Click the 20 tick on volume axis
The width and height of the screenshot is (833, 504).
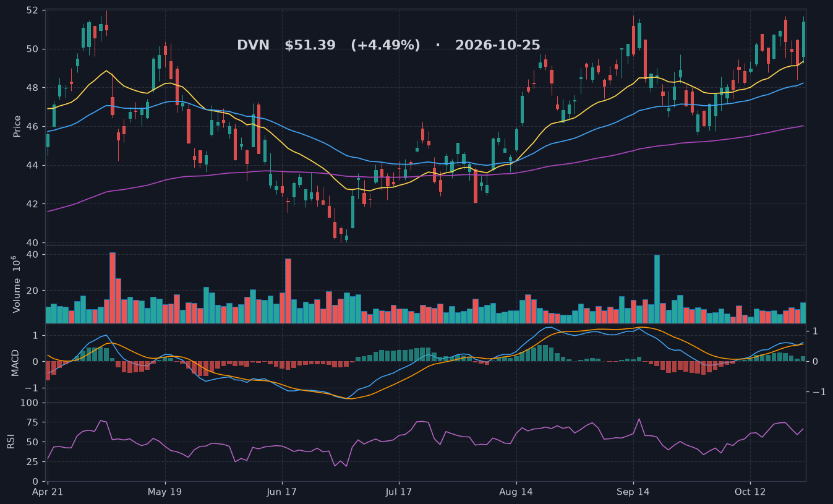pos(33,291)
